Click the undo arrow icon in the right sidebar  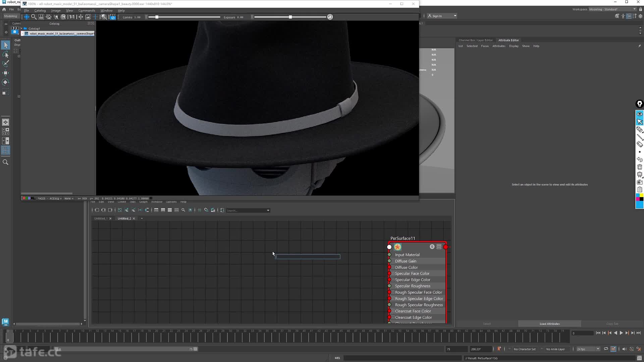tap(640, 160)
